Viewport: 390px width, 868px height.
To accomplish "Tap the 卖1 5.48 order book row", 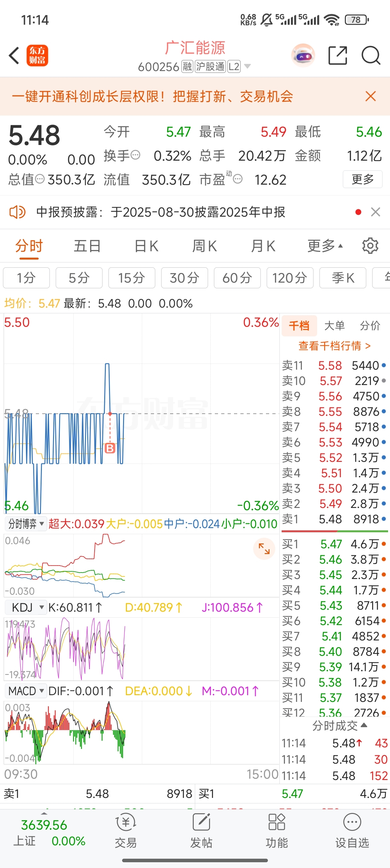I will click(334, 519).
